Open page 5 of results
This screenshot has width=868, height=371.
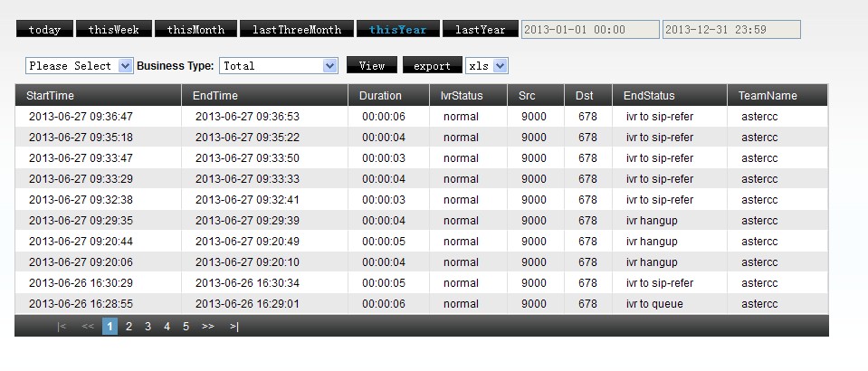click(186, 327)
